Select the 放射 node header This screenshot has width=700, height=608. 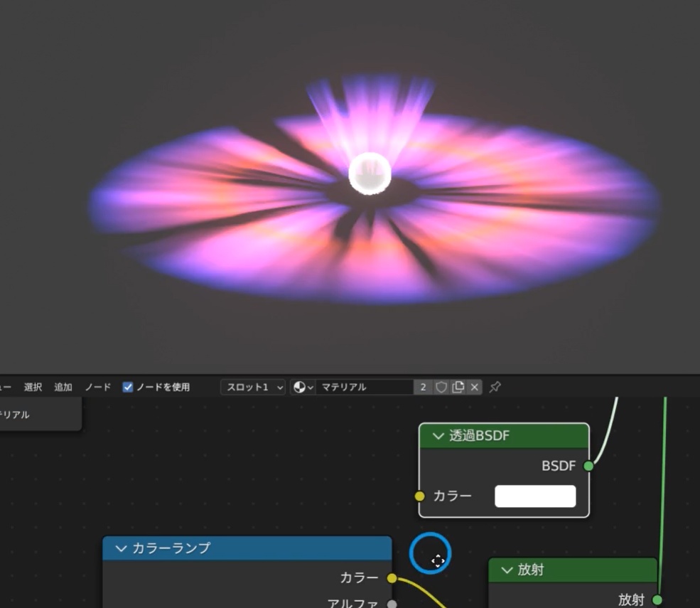[573, 570]
